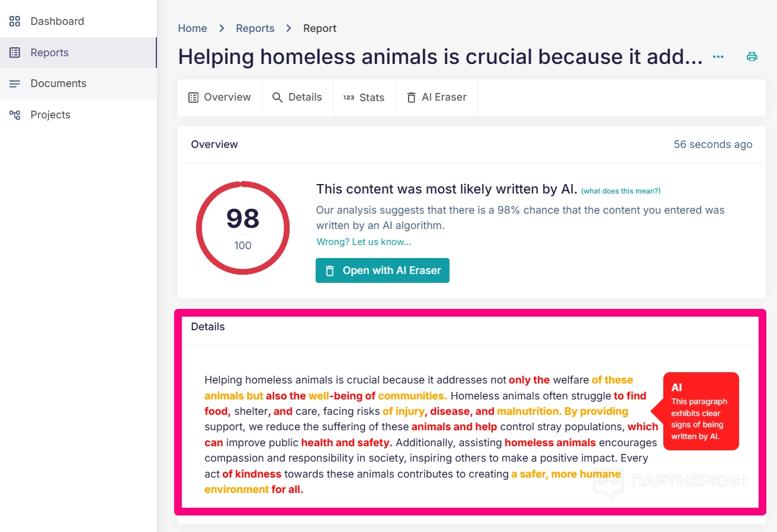The width and height of the screenshot is (777, 532).
Task: Click the 'what does this mean?' link
Action: 621,191
